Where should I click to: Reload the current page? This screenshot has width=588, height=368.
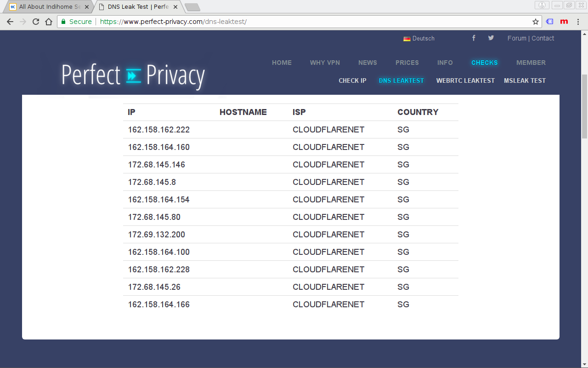[x=36, y=22]
